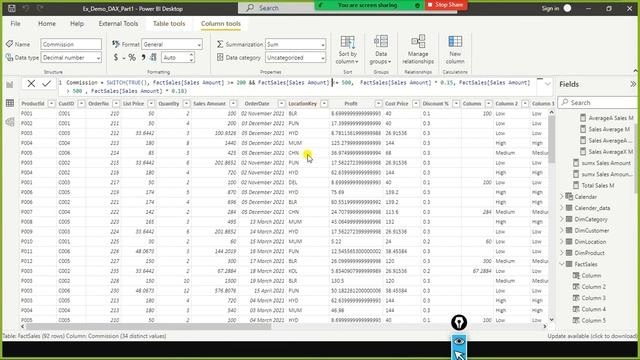This screenshot has width=640, height=360.
Task: Switch to Data view icon in sidebar
Action: (10, 103)
